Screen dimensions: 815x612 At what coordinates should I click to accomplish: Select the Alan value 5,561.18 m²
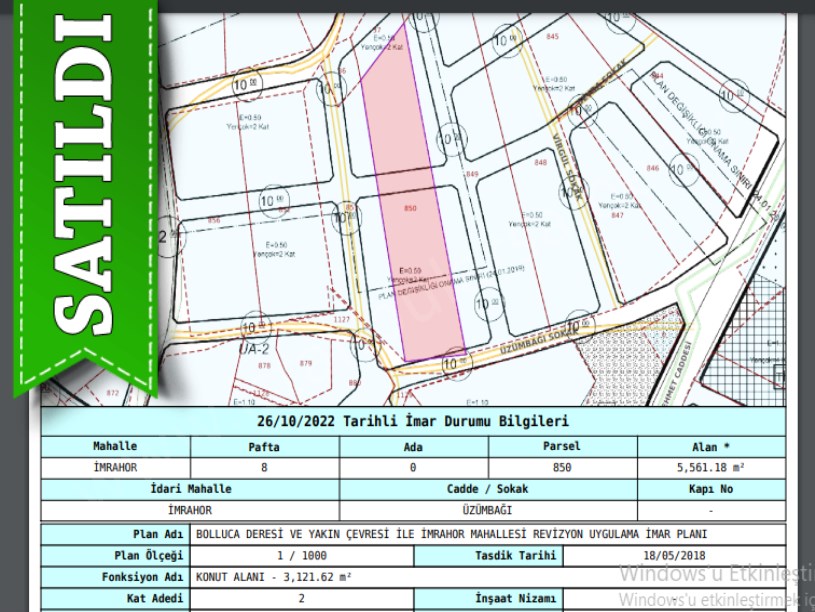pyautogui.click(x=710, y=467)
